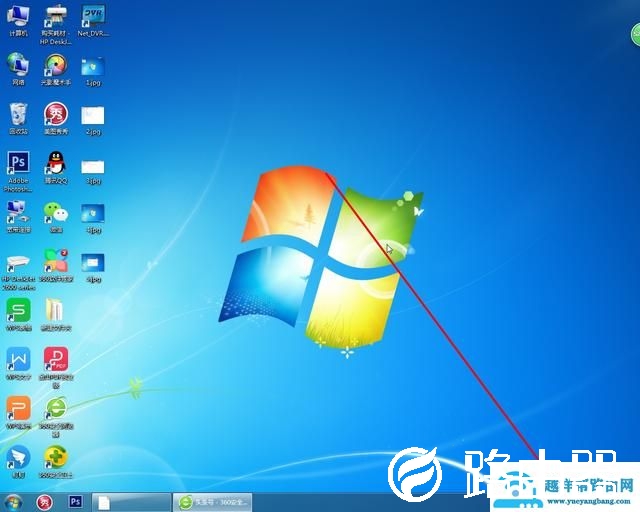Click the pinned Photoshop taskbar icon
This screenshot has width=640, height=512.
coord(75,501)
